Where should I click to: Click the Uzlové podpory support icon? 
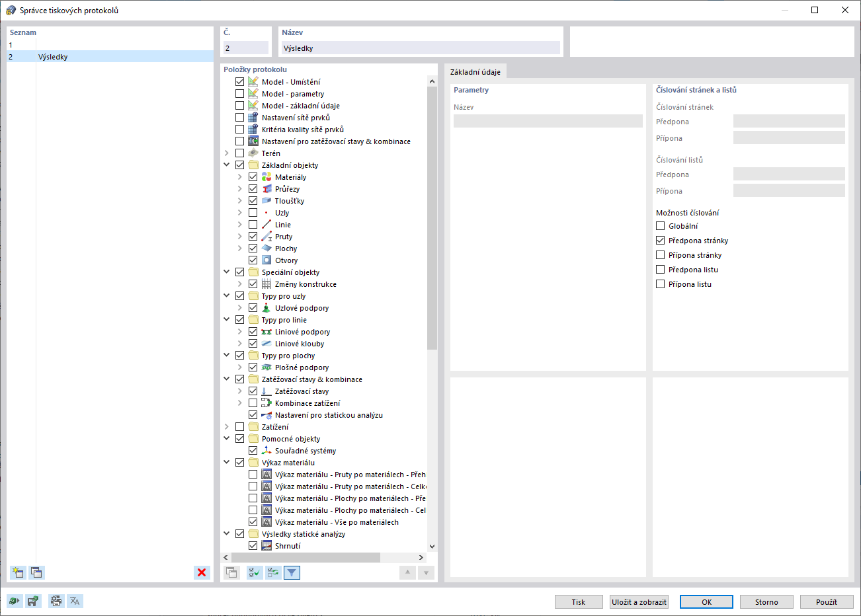coord(266,308)
